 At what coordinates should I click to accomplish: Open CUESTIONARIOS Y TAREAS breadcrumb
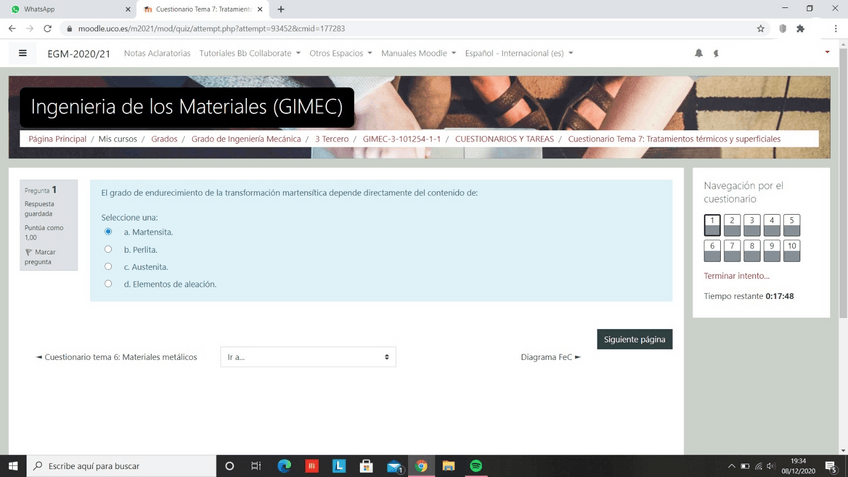pos(504,139)
